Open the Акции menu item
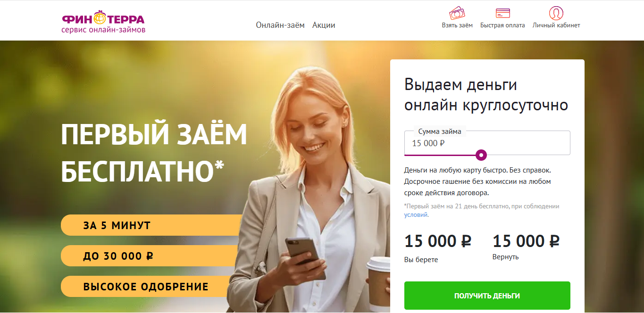Screen dimensions: 644x313 click(324, 25)
